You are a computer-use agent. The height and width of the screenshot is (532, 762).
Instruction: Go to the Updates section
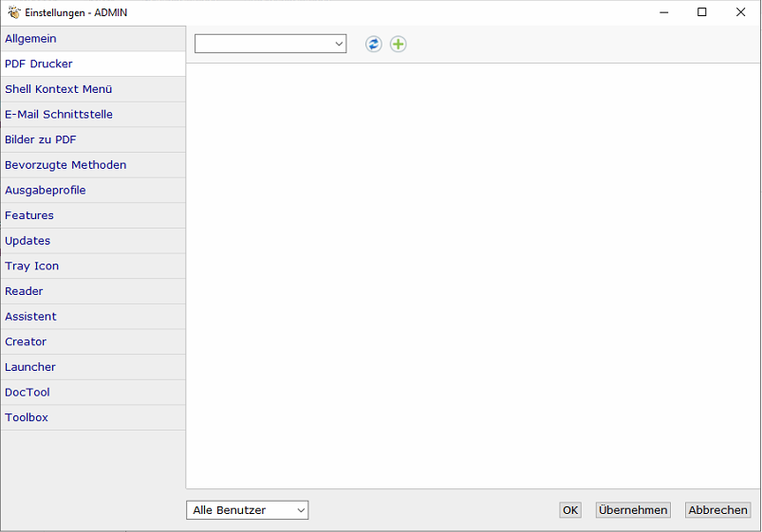coord(93,241)
